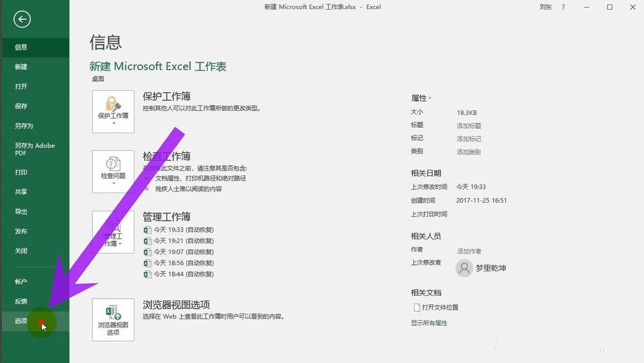644x363 pixels.
Task: Click the last modified value 今天 19:33
Action: [x=471, y=187]
